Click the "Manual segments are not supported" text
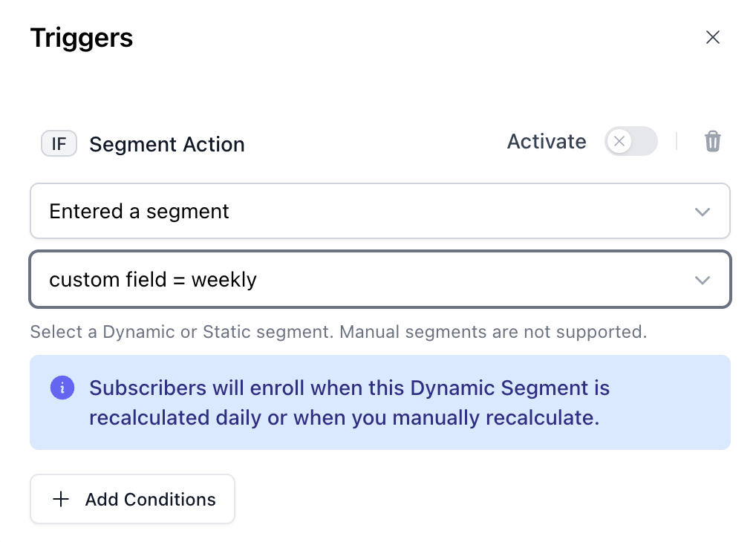 (x=493, y=331)
